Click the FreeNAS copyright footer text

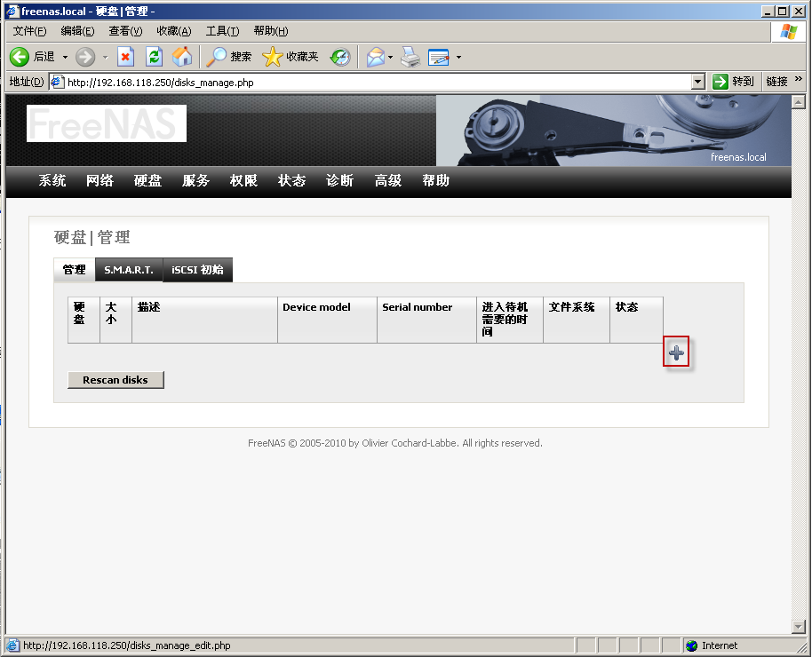[395, 443]
